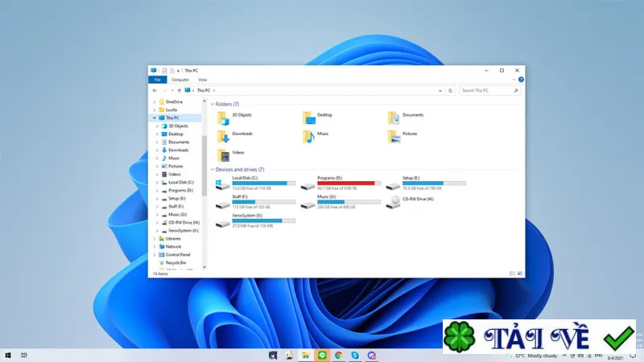Select Videos in the navigation pane
Screen dimensions: 644x362
tap(174, 175)
